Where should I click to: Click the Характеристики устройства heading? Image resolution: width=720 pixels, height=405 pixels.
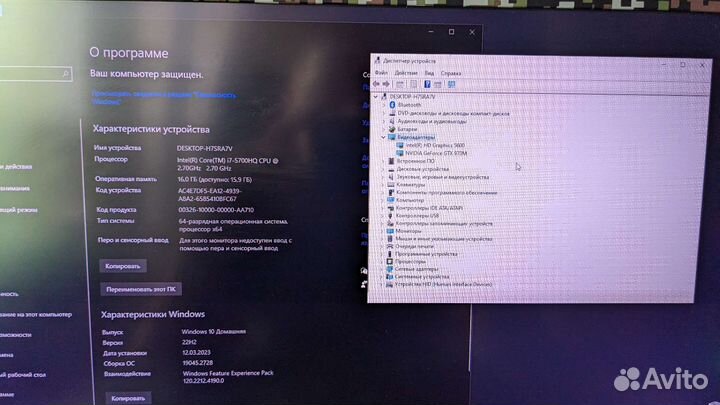point(151,129)
